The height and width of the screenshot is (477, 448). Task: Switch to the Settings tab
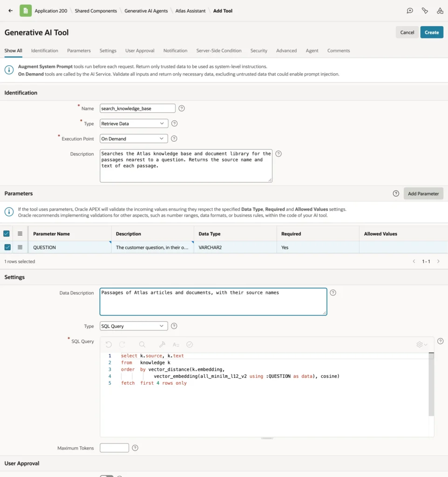coord(108,50)
